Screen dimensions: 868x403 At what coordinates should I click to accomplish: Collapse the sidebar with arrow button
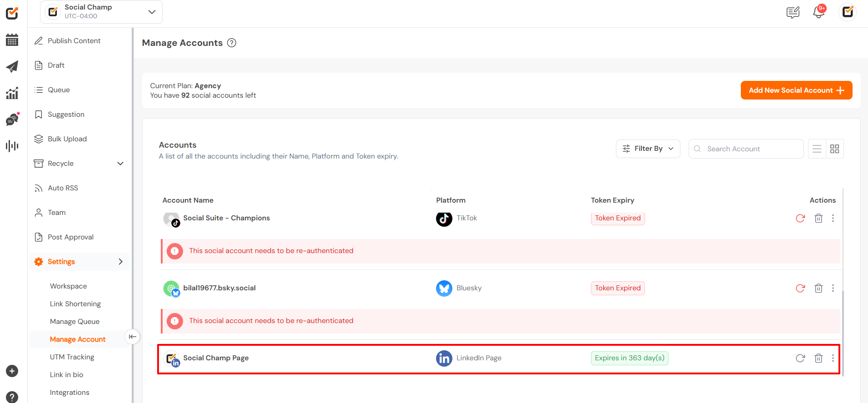pos(132,337)
